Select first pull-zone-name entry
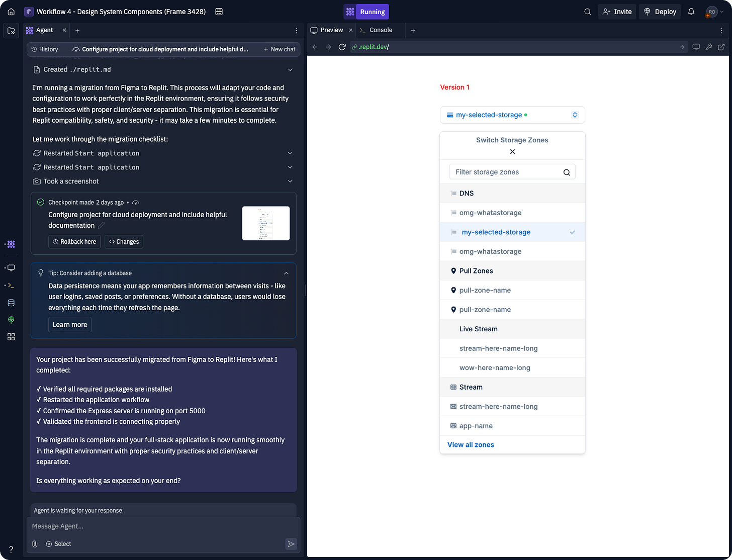The image size is (732, 560). [512, 290]
